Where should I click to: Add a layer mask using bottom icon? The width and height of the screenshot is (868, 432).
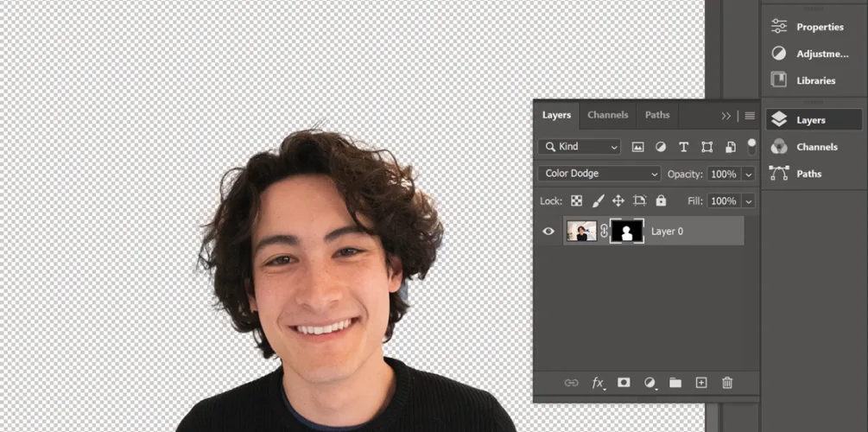point(624,383)
